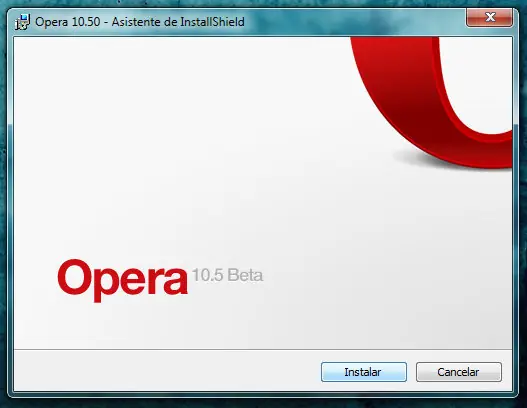
Task: Click the 10.5 number beside Opera wordmark
Action: [x=207, y=275]
